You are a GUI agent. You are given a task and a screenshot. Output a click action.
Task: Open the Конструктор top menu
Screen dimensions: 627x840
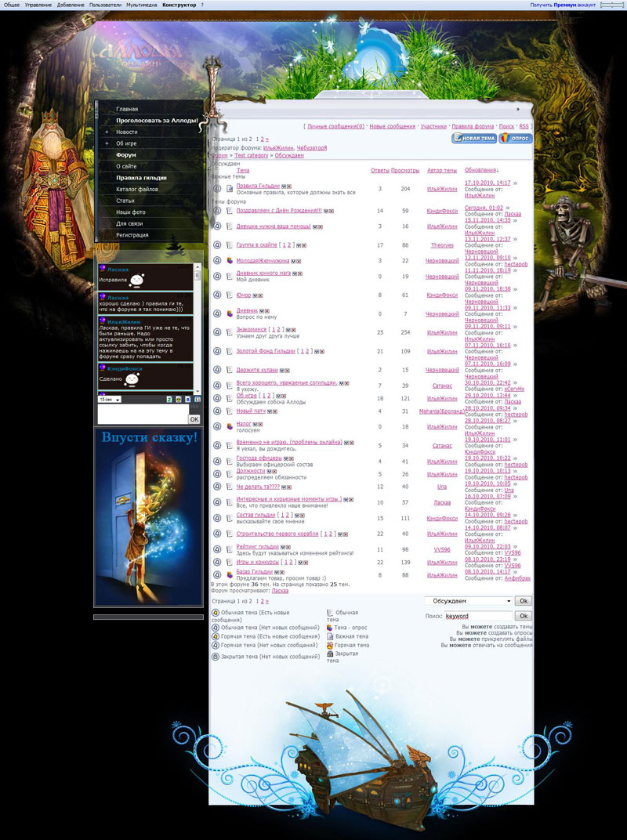179,5
